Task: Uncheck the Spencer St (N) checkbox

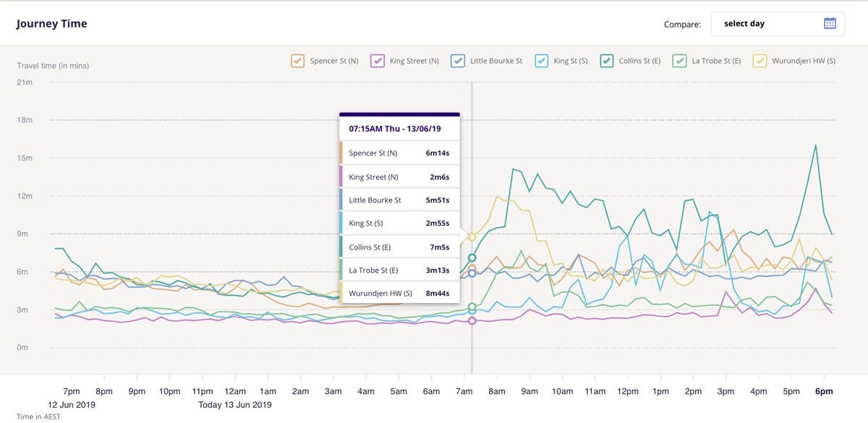Action: [x=297, y=61]
